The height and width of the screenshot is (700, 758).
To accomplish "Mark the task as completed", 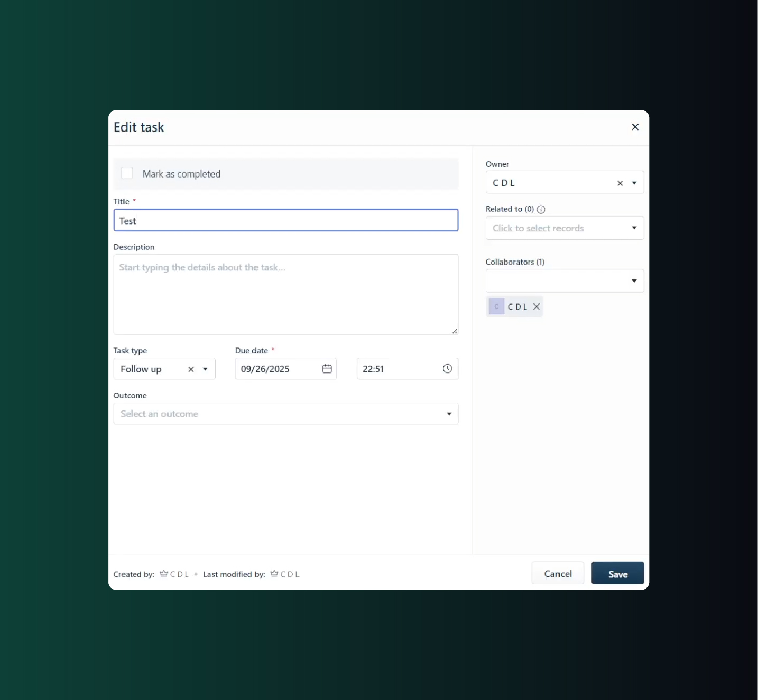I will coord(127,173).
